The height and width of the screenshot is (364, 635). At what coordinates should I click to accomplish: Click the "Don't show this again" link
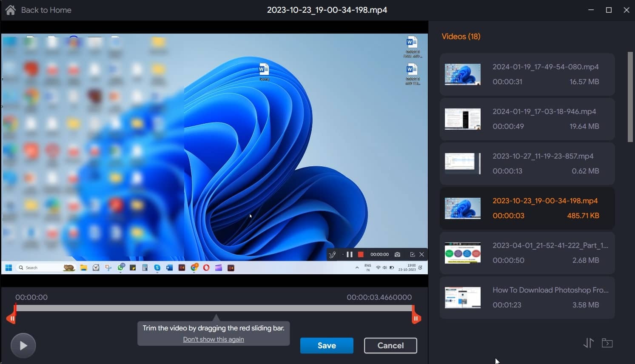pos(213,339)
